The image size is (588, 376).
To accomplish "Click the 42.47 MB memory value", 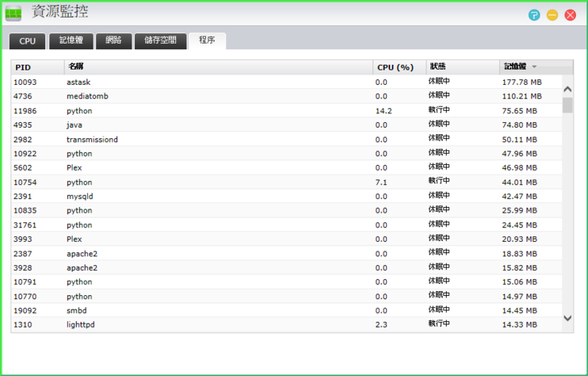I will pyautogui.click(x=520, y=196).
